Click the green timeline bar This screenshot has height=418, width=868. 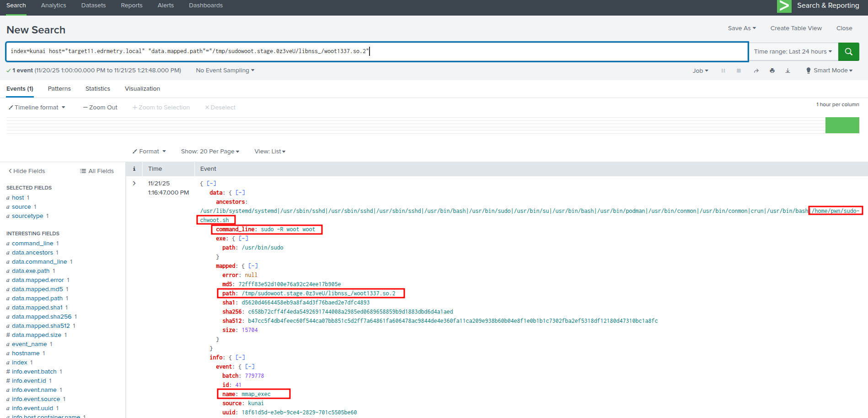tap(842, 125)
